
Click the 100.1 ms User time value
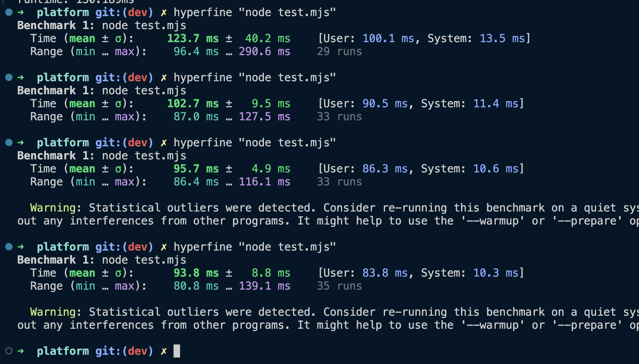(388, 39)
